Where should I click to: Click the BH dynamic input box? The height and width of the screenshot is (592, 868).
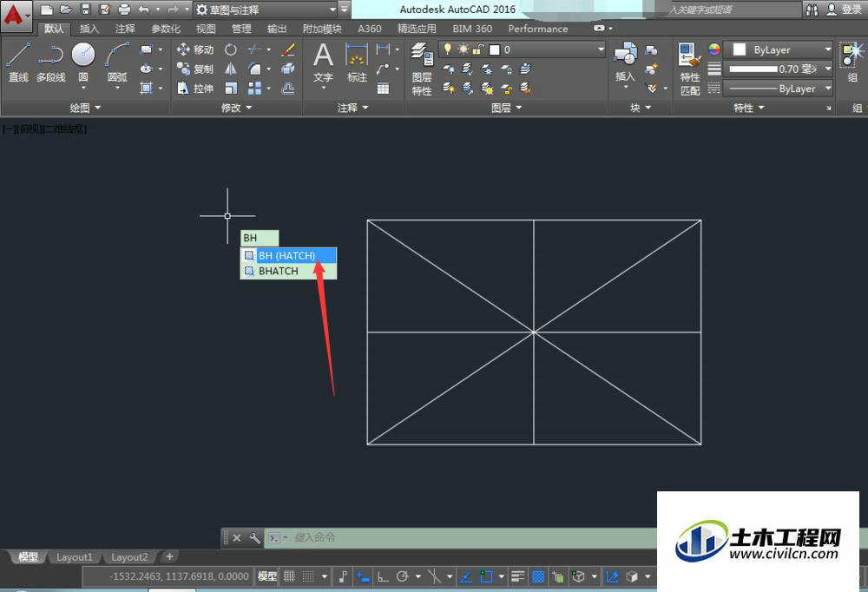[260, 238]
